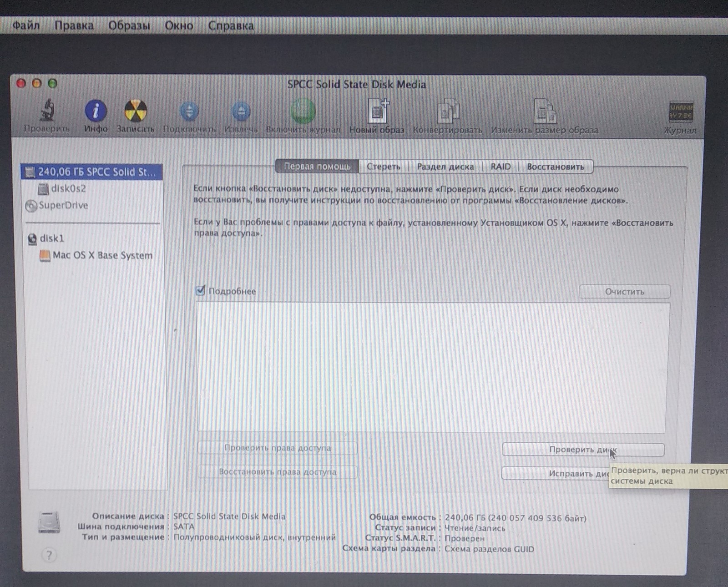728x587 pixels.
Task: Click the yellow minimize window button
Action: [37, 83]
